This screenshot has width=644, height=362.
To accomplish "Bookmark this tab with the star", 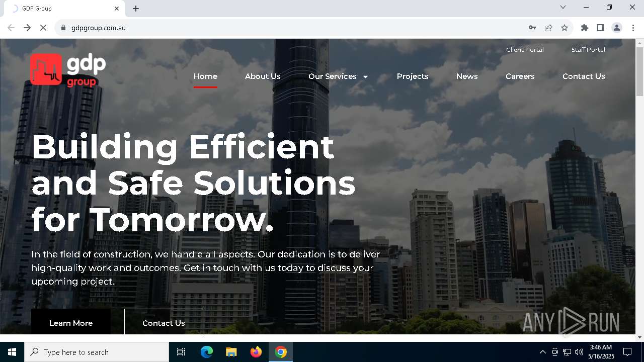I will click(565, 28).
